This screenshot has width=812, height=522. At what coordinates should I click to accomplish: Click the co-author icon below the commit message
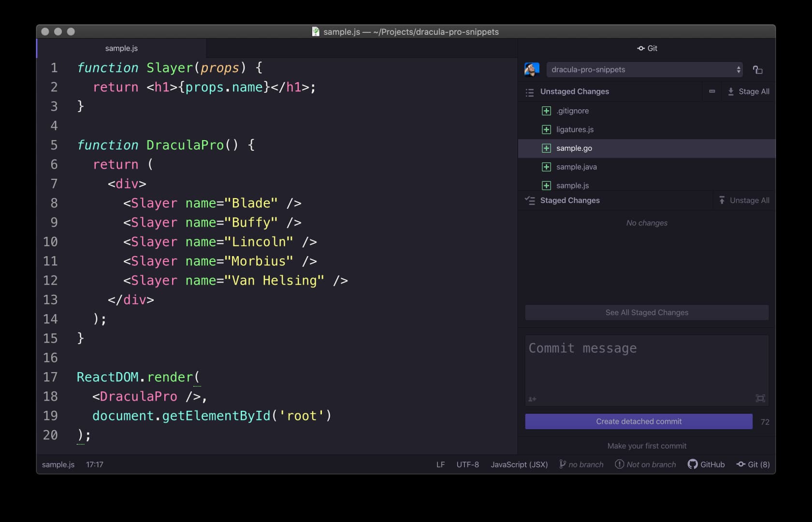(x=532, y=399)
